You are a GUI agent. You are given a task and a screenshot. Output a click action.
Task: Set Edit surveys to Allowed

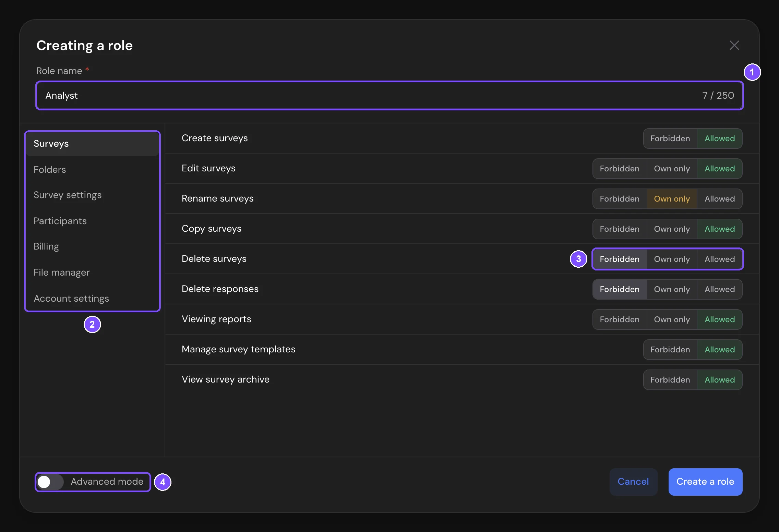(x=720, y=169)
